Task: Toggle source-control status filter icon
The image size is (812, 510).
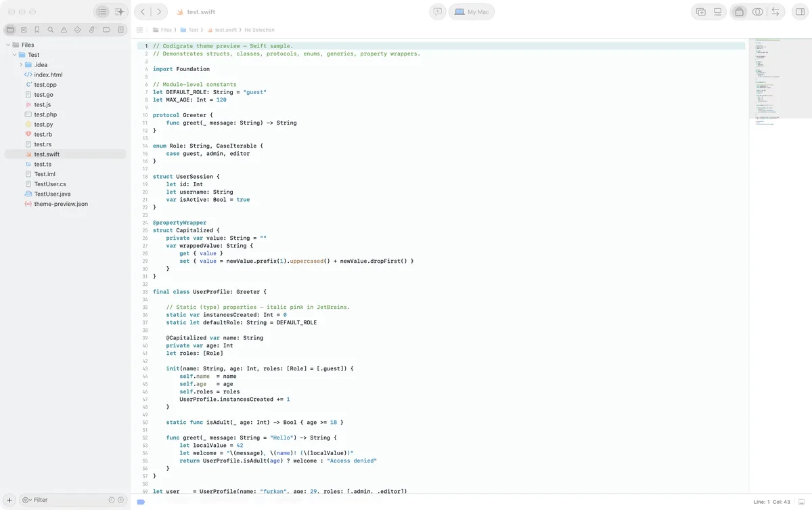Action: coord(121,500)
